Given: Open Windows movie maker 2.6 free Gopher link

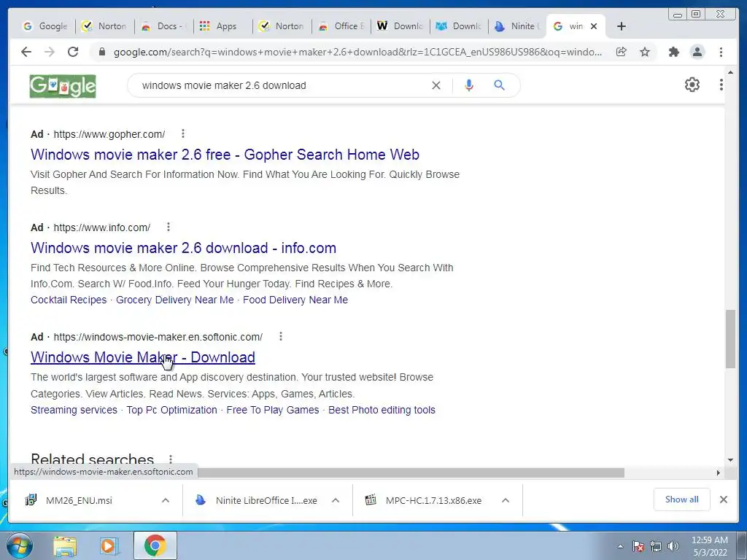Looking at the screenshot, I should click(225, 155).
